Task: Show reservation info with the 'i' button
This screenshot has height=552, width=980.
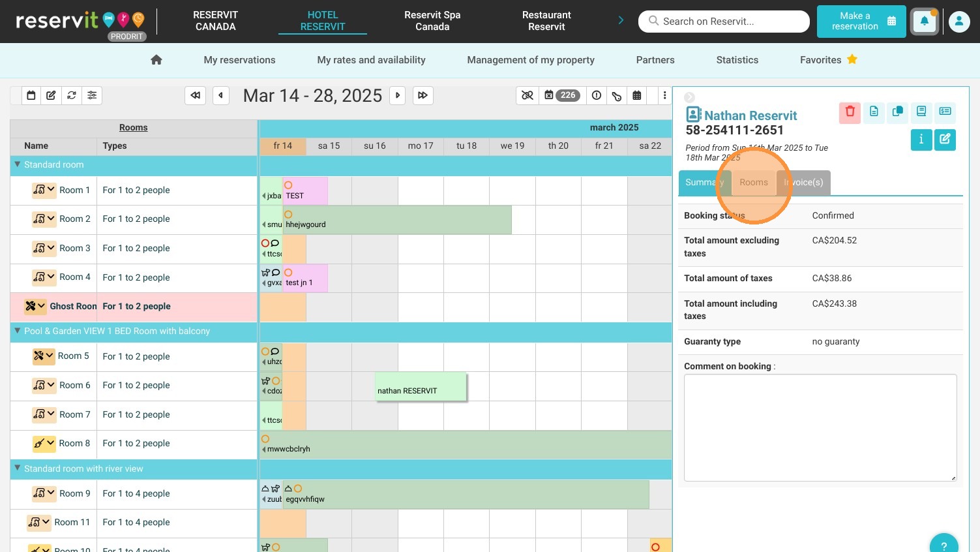Action: (921, 139)
